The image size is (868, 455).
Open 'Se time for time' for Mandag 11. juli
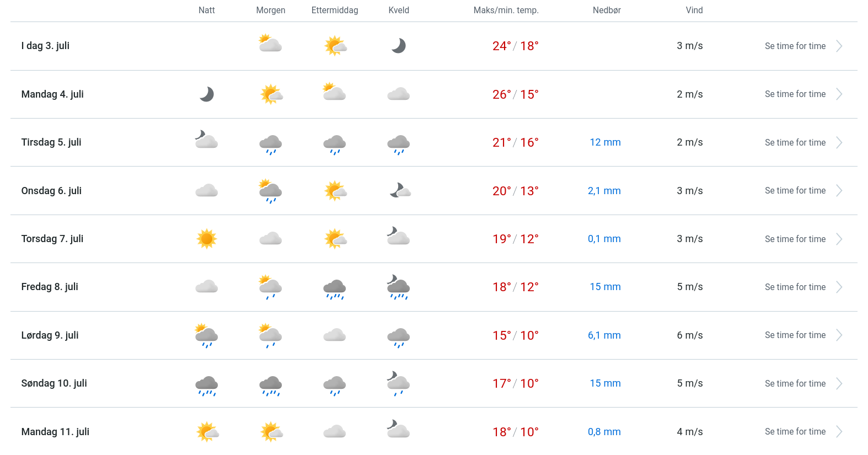[x=795, y=432]
